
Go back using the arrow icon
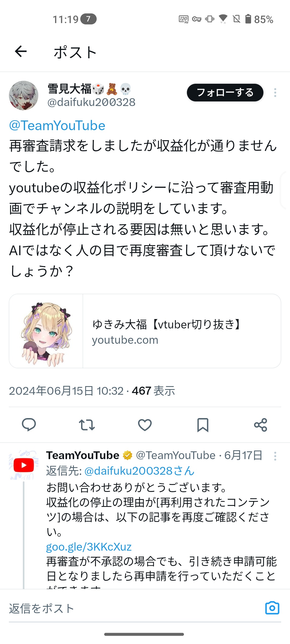[x=21, y=51]
